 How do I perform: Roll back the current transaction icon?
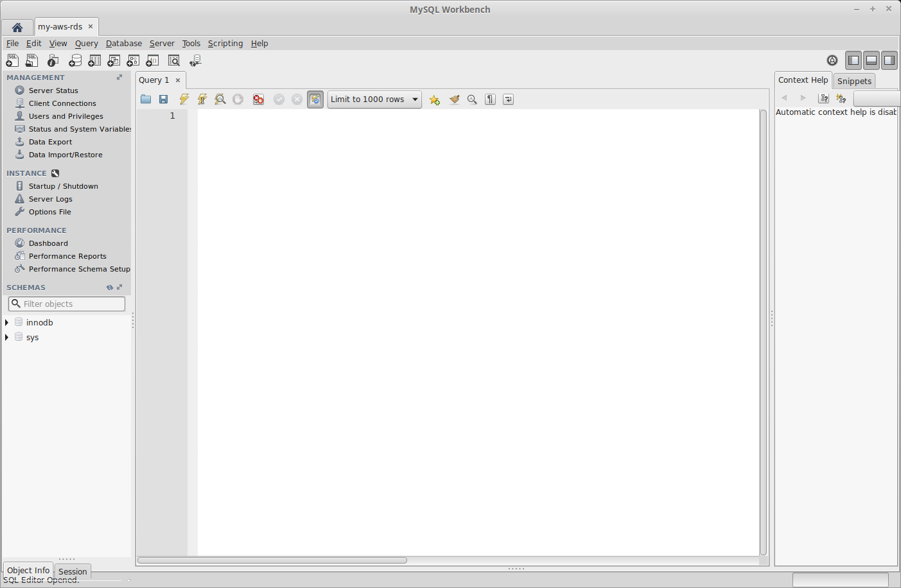tap(297, 99)
